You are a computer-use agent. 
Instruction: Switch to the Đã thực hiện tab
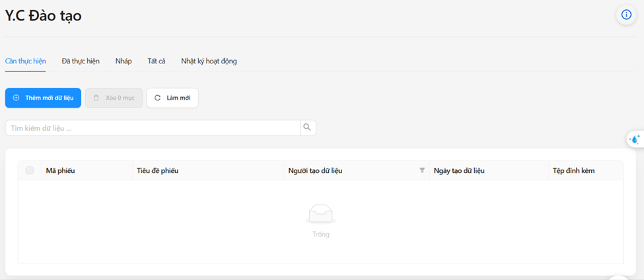point(81,61)
